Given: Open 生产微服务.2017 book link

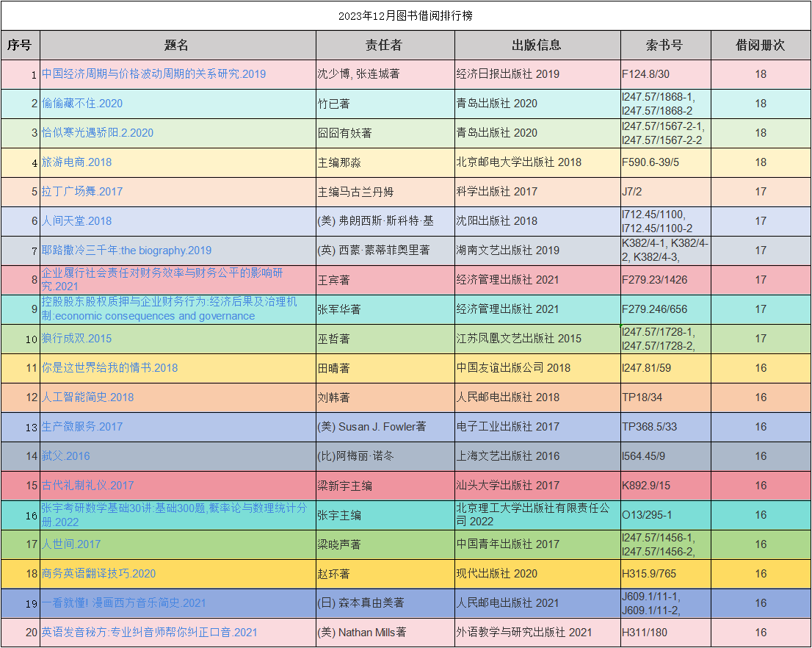Looking at the screenshot, I should 81,427.
